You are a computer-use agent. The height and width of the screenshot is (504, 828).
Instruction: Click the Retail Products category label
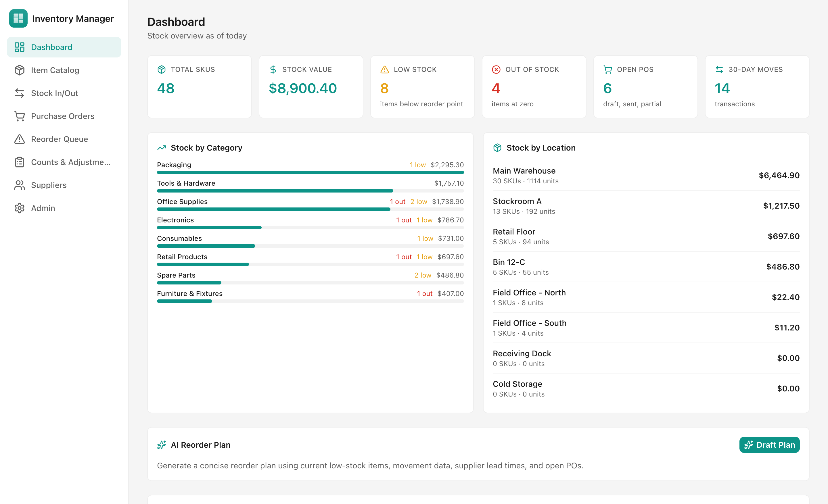182,257
